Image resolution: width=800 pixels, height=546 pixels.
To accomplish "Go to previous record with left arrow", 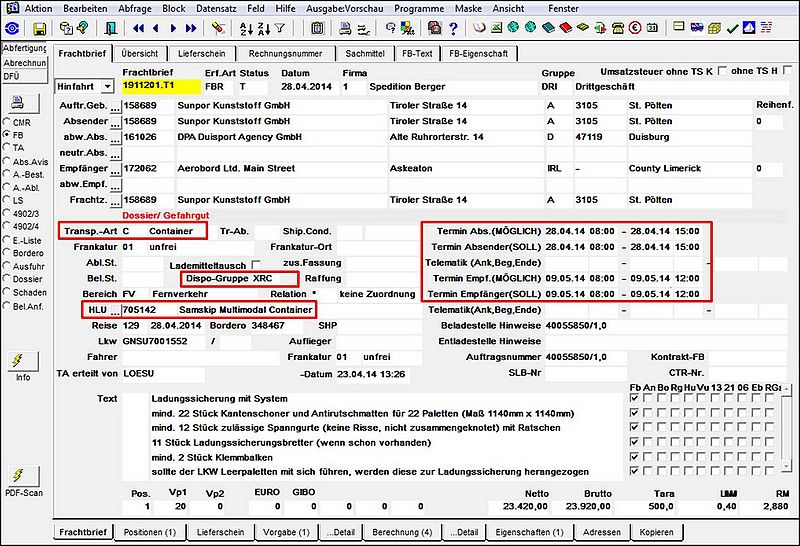I will tap(156, 29).
